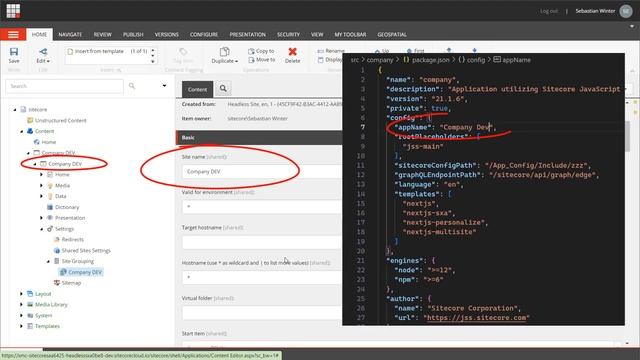Click the Rename icon
Screen dimensions: 640x360
pyautogui.click(x=321, y=51)
